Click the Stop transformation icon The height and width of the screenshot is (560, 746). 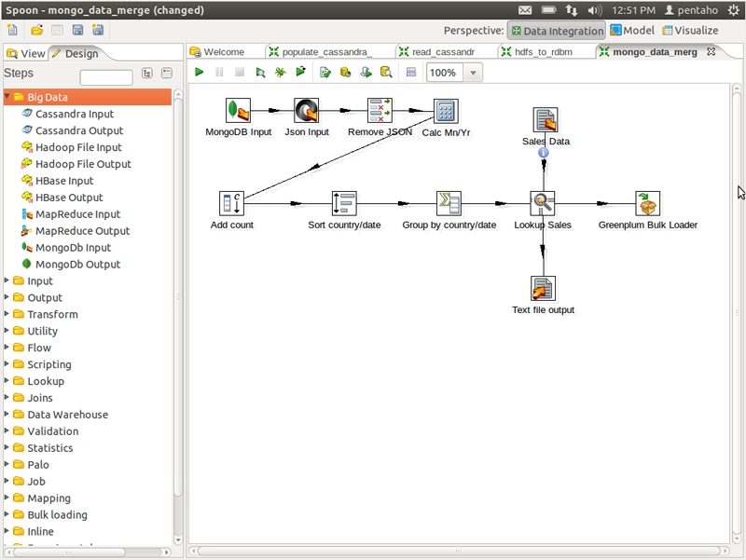(240, 73)
